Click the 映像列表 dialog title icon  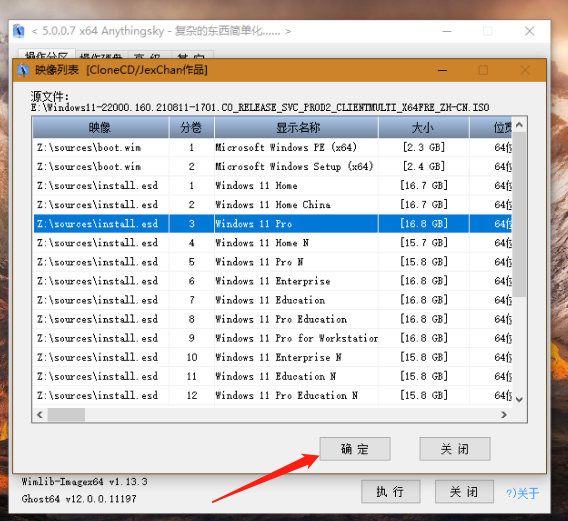pos(23,70)
